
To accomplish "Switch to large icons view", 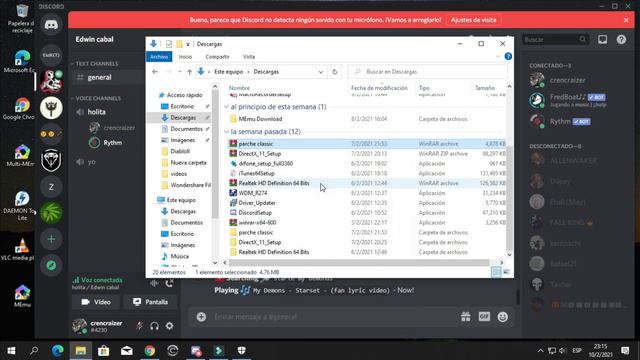I will [507, 272].
